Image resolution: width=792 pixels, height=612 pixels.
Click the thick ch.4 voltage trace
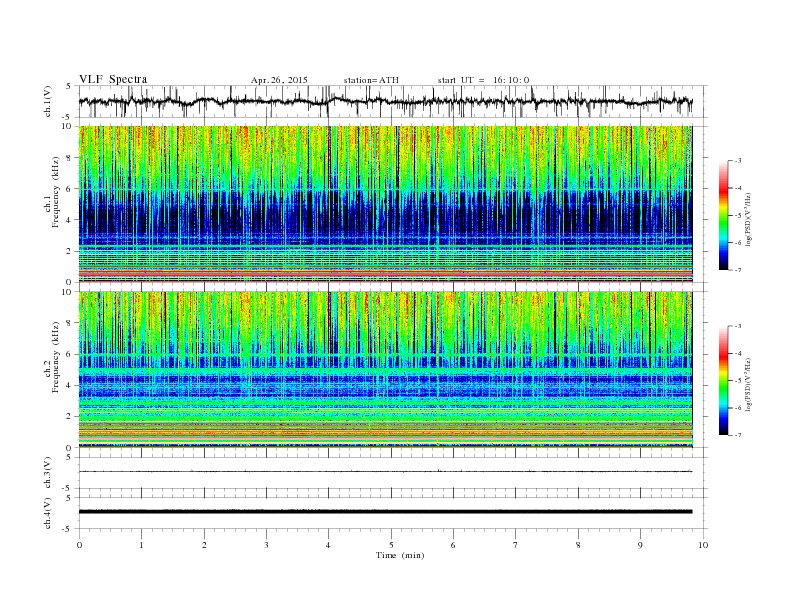[x=385, y=512]
